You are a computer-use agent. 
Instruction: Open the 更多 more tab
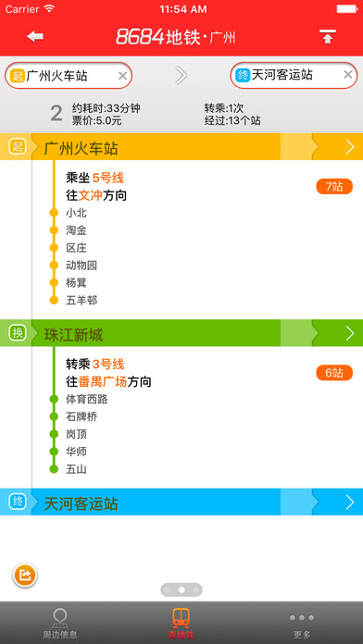[x=302, y=623]
